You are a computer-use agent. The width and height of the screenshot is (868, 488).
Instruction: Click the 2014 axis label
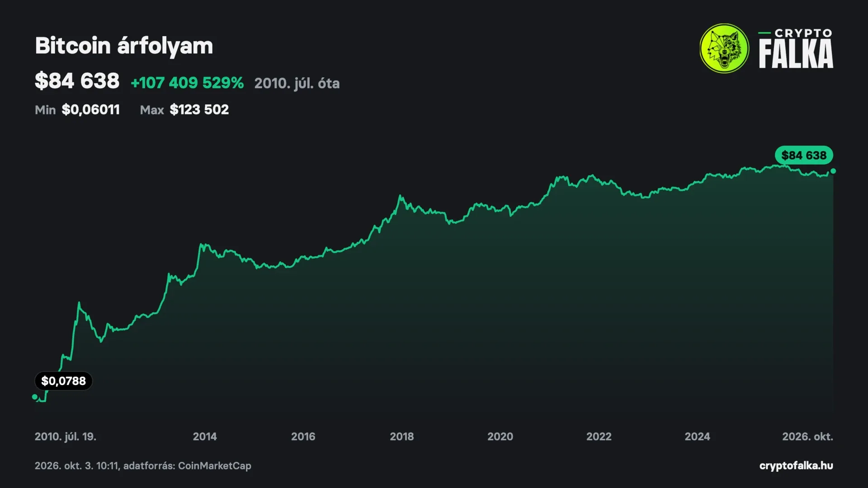click(x=205, y=436)
